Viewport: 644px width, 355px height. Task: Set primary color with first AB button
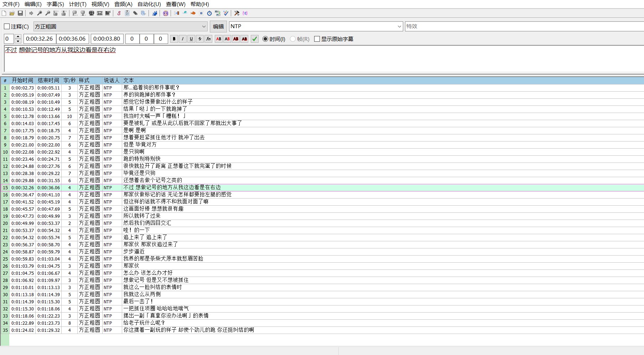click(x=219, y=39)
